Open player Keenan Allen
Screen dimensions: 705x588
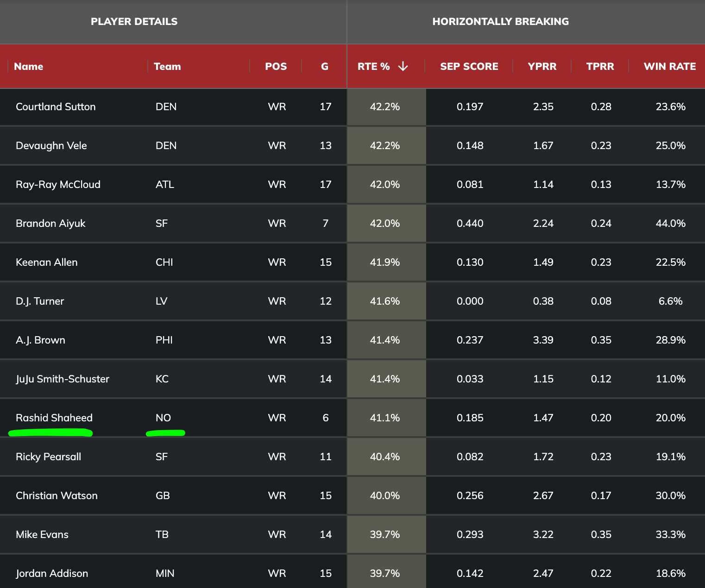[x=47, y=262]
